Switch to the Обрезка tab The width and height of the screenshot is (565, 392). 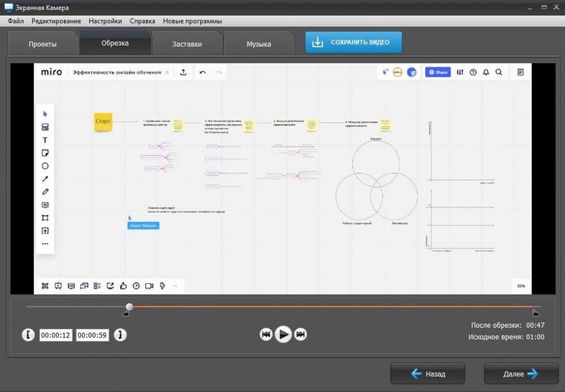coord(115,43)
